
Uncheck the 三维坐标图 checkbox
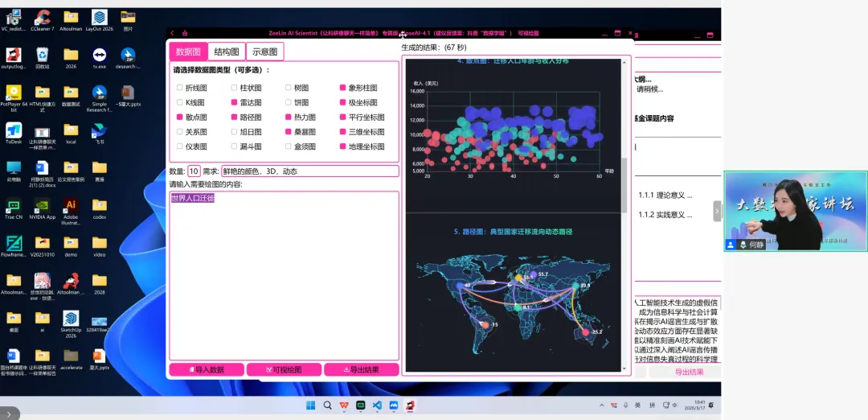pos(343,132)
